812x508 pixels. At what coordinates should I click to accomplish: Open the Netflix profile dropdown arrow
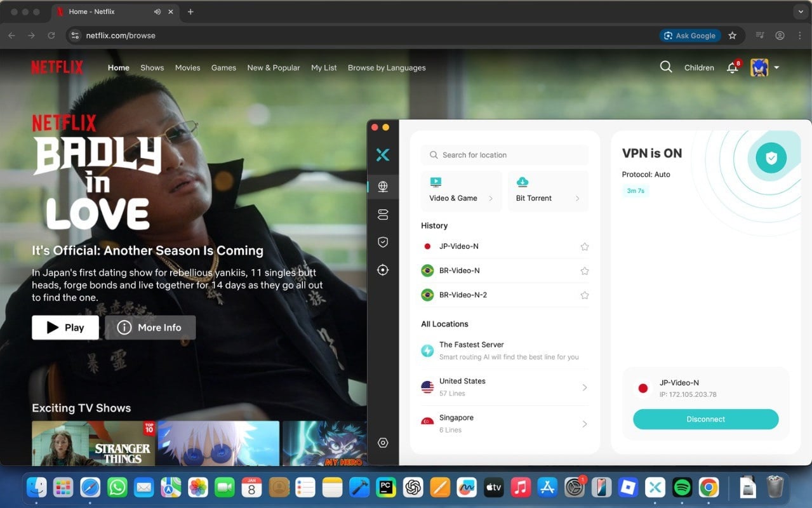776,68
